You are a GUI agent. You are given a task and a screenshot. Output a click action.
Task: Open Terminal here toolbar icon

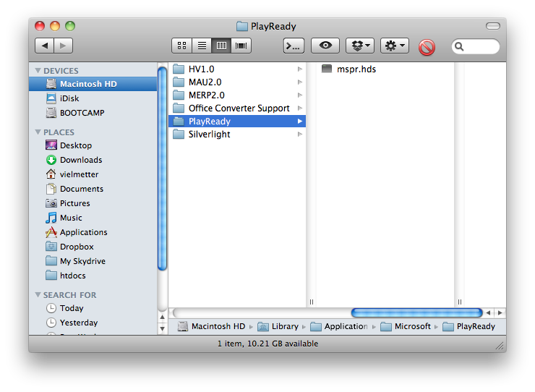coord(294,46)
